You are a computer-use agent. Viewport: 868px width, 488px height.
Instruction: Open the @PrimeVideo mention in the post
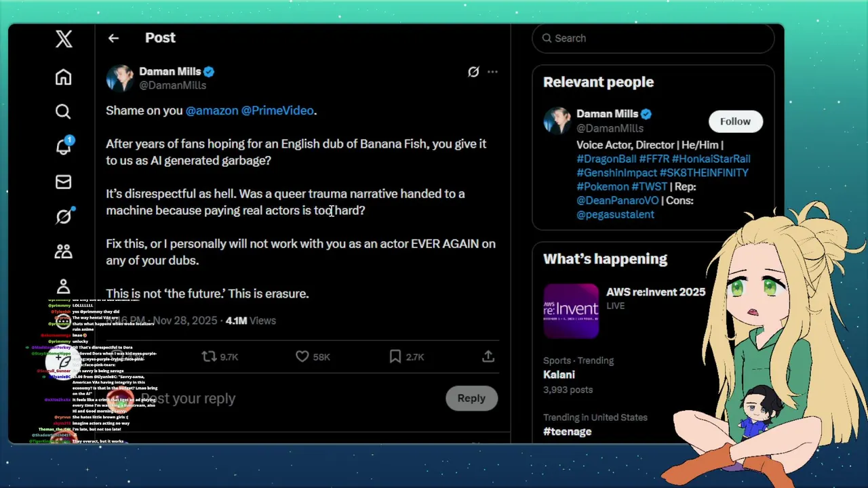point(277,110)
